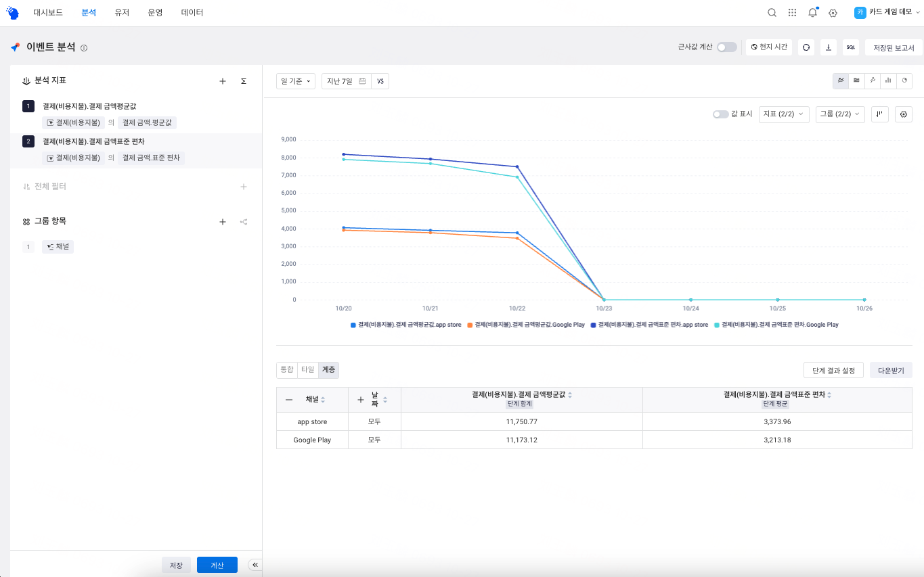Open the 운영 menu
924x577 pixels.
coord(155,13)
